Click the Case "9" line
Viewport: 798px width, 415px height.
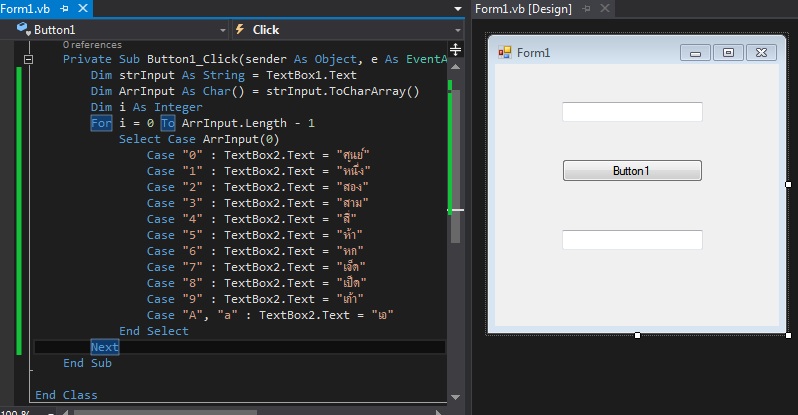click(255, 299)
